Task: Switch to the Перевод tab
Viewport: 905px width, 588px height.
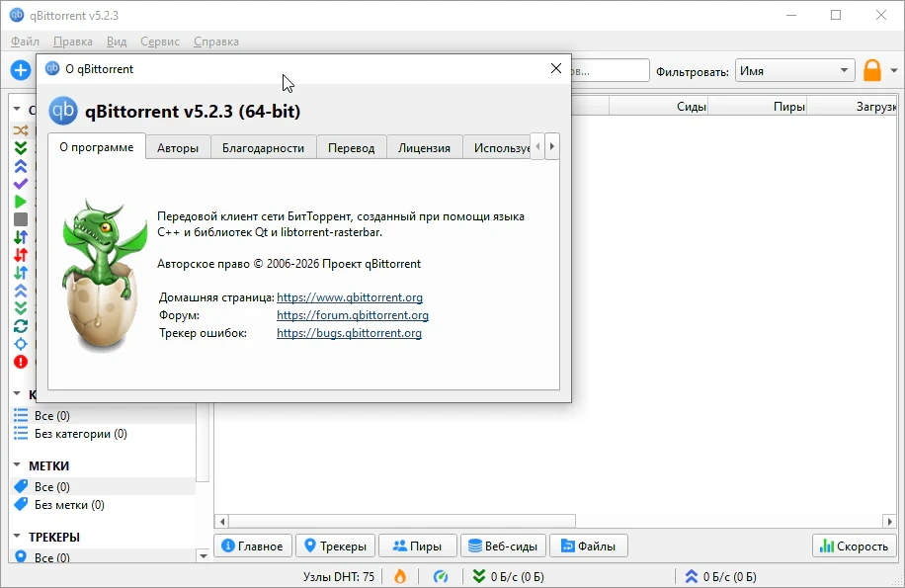Action: [x=351, y=147]
